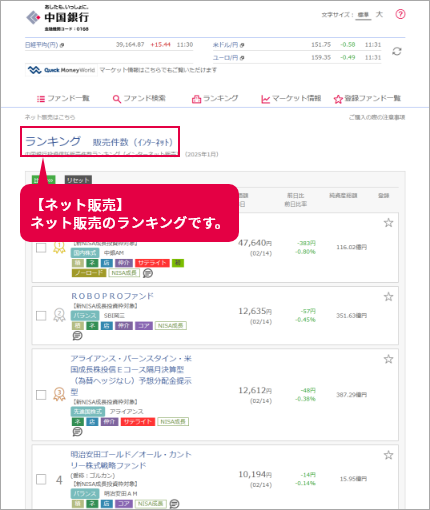Go to the ランキング tab
Image resolution: width=430 pixels, height=510 pixels.
coord(215,98)
